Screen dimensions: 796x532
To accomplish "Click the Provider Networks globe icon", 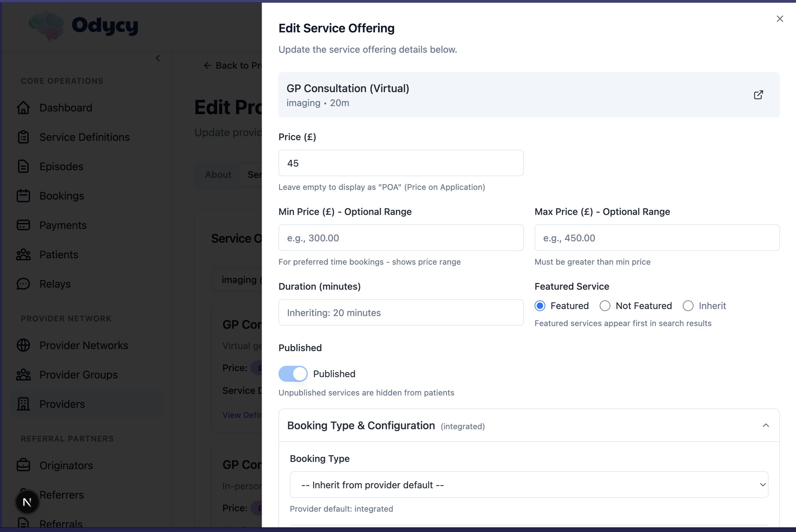I will point(23,345).
